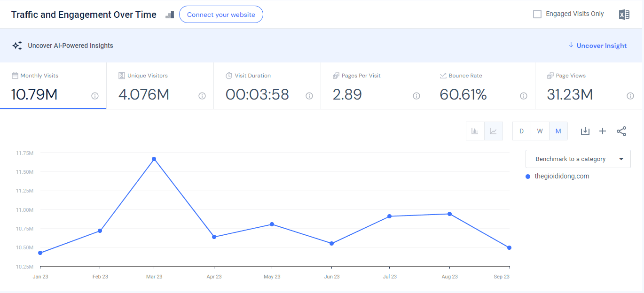This screenshot has height=293, width=644.
Task: Select the Visit Duration metric tab
Action: point(267,86)
